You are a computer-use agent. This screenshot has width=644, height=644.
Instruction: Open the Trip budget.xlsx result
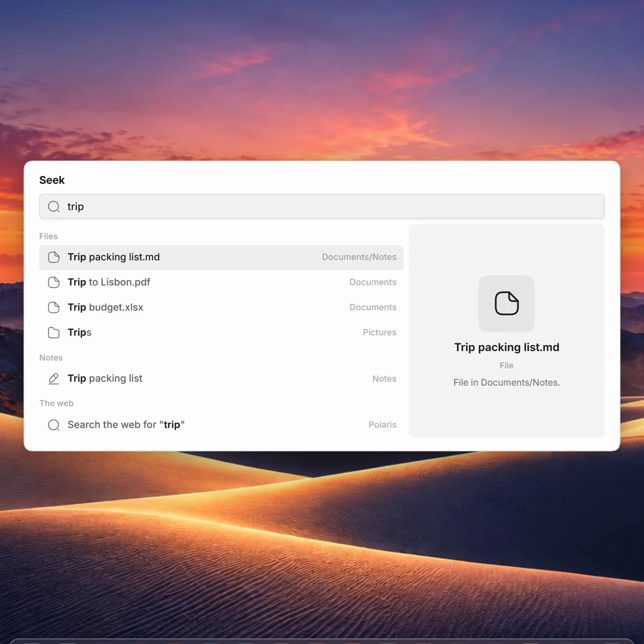221,308
